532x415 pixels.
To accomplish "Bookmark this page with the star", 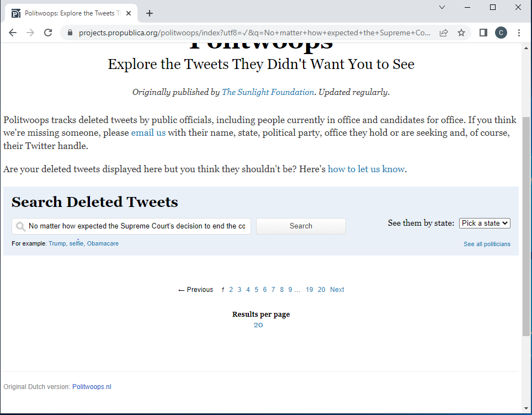I will click(x=461, y=33).
